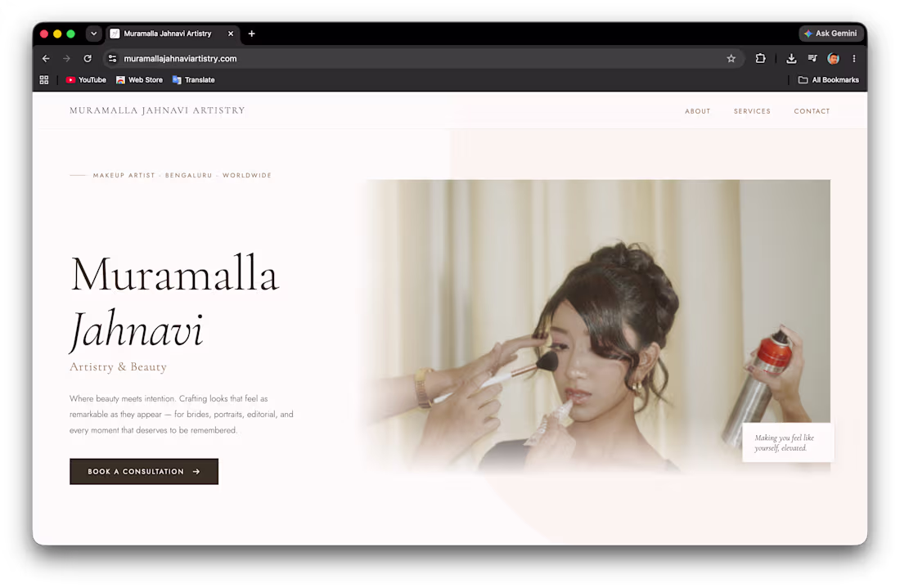
Task: Open a new tab with plus button
Action: point(251,34)
